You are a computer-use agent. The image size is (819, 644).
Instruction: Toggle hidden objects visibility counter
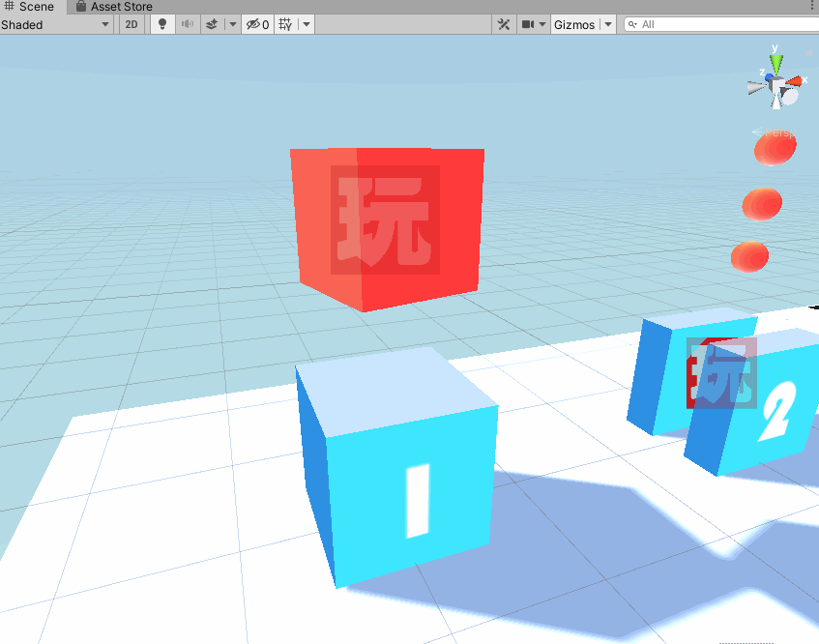[257, 24]
